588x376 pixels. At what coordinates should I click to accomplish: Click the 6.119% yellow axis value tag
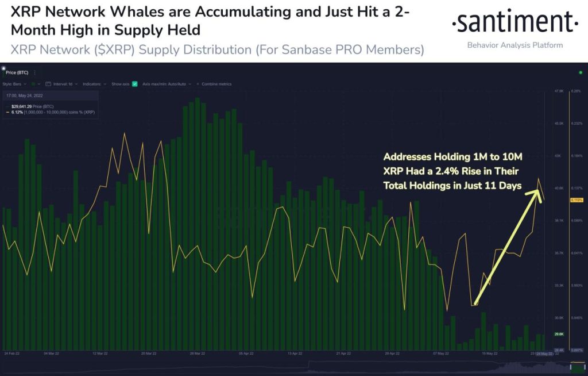(576, 199)
